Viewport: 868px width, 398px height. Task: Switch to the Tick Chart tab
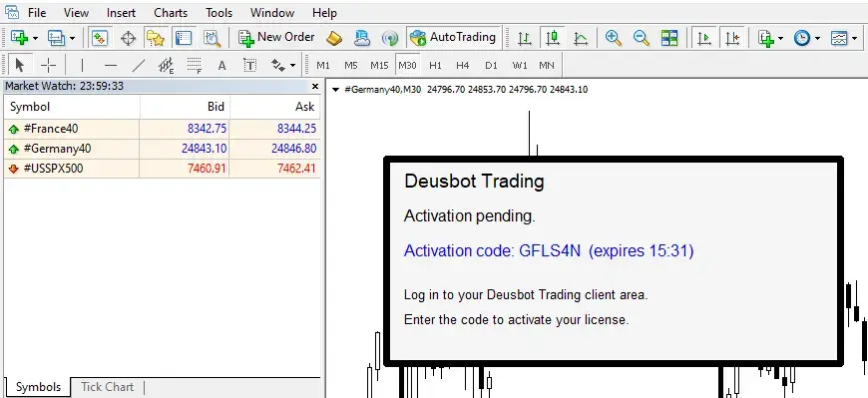coord(108,387)
